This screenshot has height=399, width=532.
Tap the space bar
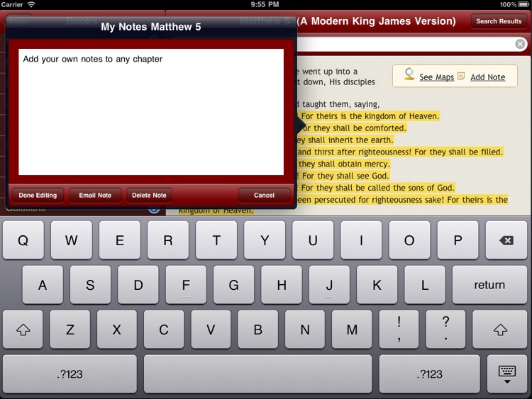(x=258, y=374)
